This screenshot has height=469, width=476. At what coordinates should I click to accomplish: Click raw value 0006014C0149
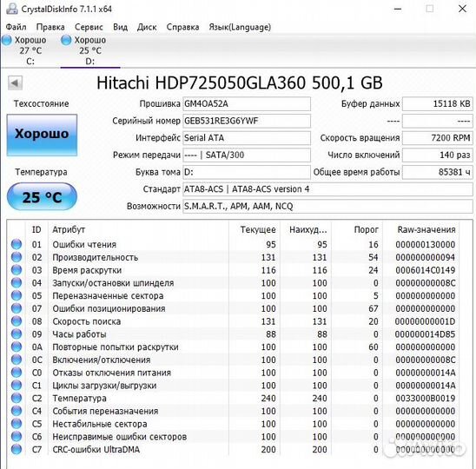point(426,270)
